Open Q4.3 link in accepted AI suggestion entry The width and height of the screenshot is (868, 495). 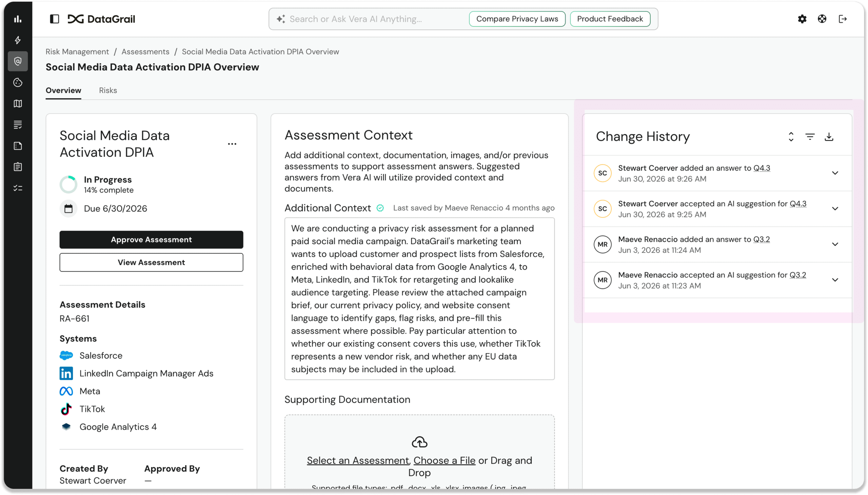(797, 204)
